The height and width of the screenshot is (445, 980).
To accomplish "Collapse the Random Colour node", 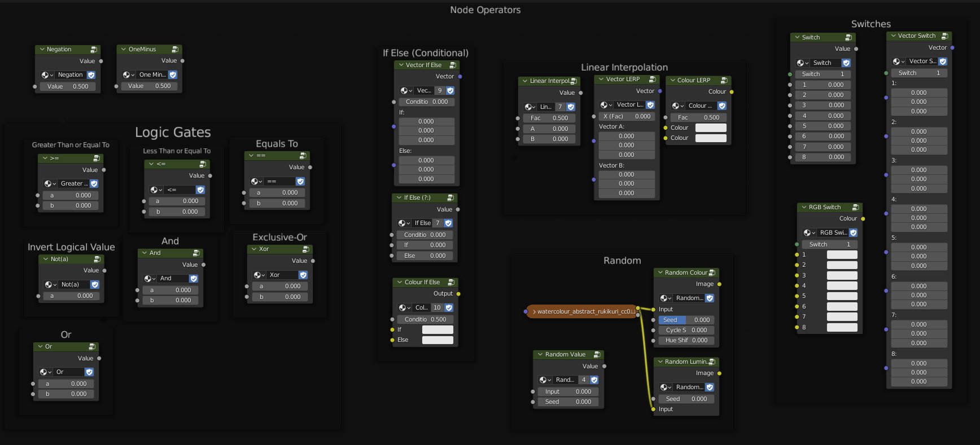I will pos(660,273).
